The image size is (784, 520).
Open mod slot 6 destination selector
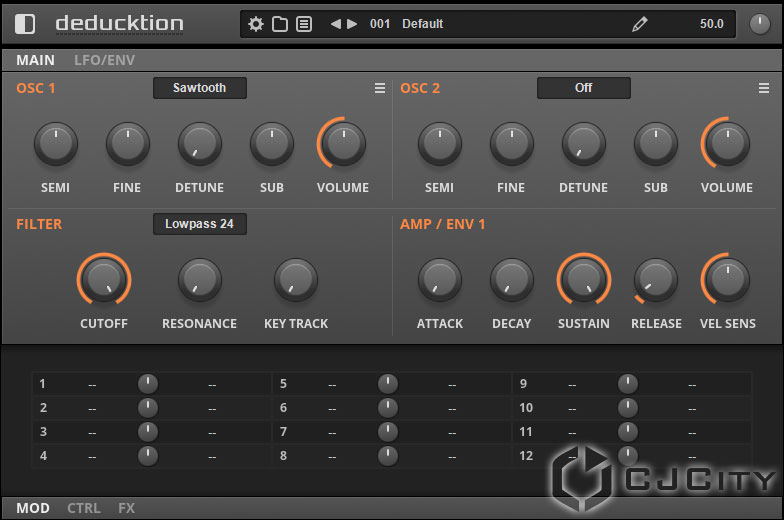click(x=452, y=408)
